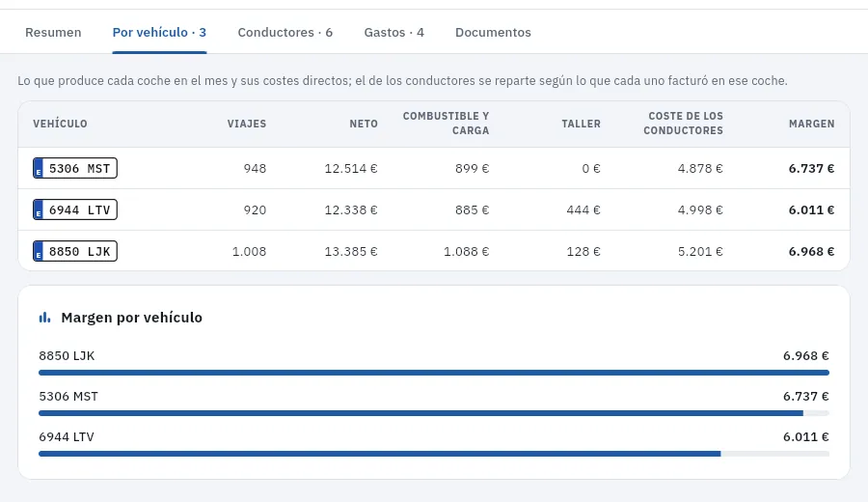Click the 6.737 € value in the chart

806,396
